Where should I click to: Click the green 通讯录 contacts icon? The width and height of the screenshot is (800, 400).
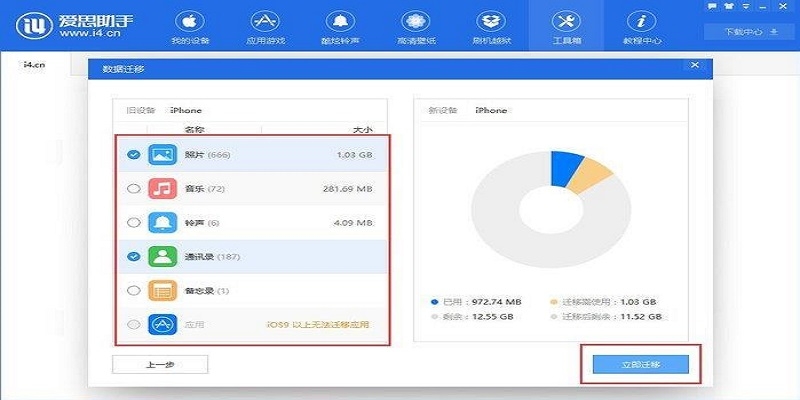point(162,256)
